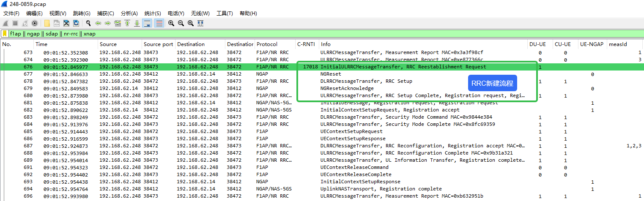Screen dimensions: 644x201
Task: Sort by the C-RNTI column header
Action: (306, 44)
